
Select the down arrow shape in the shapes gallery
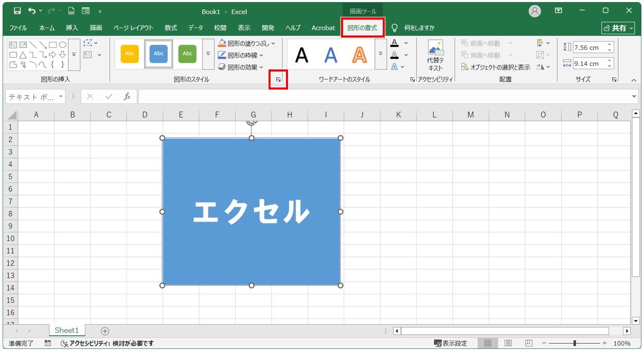coord(63,55)
